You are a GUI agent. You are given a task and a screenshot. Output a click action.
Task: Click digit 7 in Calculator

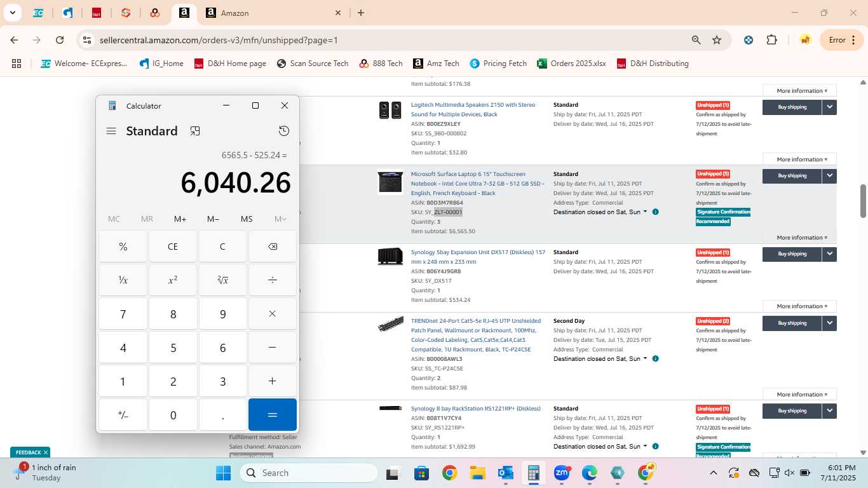123,314
